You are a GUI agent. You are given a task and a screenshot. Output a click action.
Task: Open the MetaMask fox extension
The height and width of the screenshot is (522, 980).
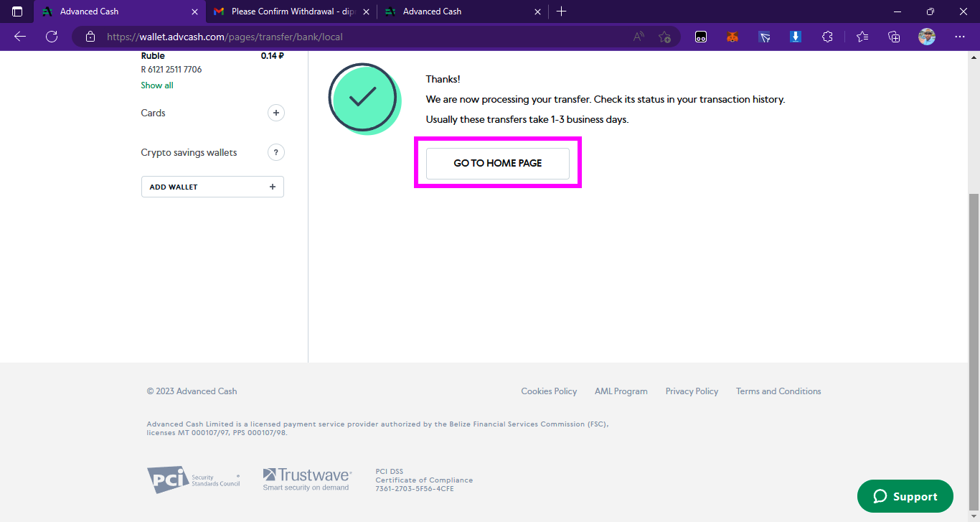point(732,37)
